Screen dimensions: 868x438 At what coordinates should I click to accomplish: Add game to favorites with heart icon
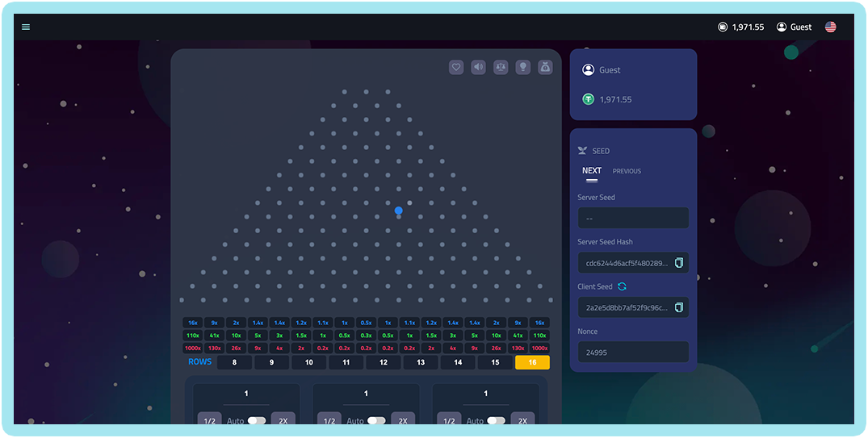coord(456,68)
